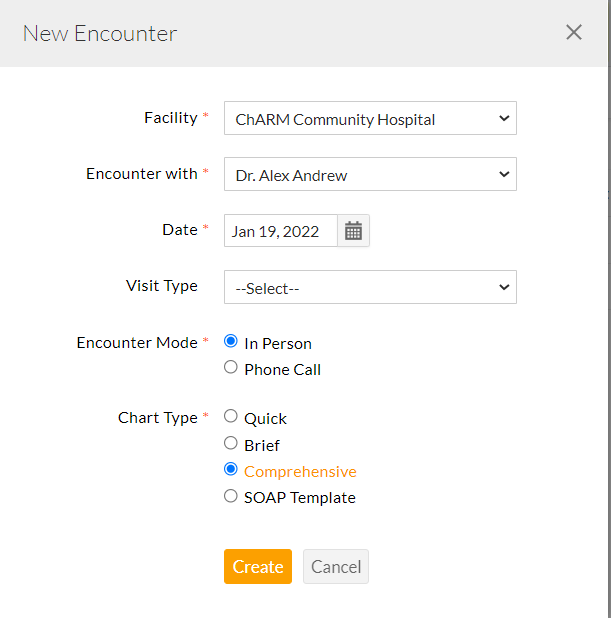Select the In Person encounter mode
Image resolution: width=611 pixels, height=618 pixels.
click(231, 342)
